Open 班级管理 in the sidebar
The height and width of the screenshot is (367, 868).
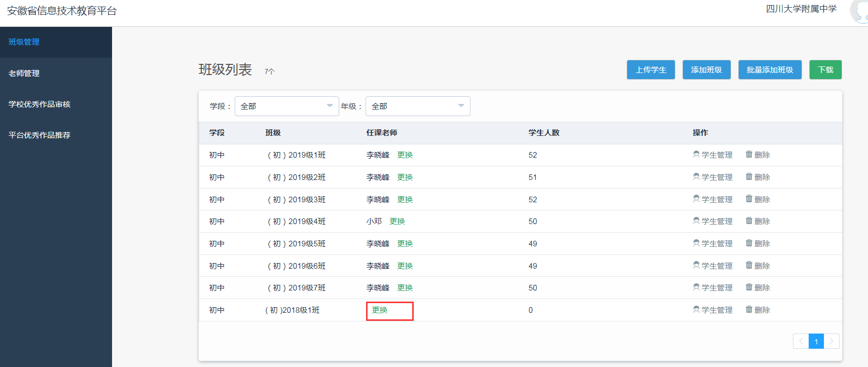(24, 42)
